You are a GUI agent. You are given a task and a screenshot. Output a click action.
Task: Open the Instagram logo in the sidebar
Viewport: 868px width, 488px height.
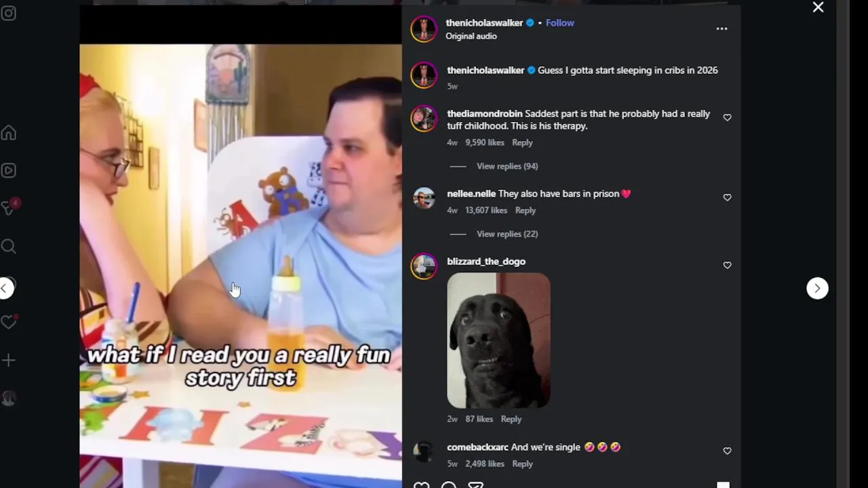[x=9, y=13]
